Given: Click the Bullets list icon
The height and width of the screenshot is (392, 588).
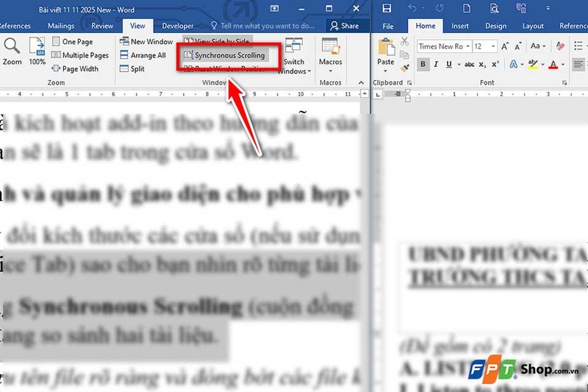Looking at the screenshot, I should 578,46.
